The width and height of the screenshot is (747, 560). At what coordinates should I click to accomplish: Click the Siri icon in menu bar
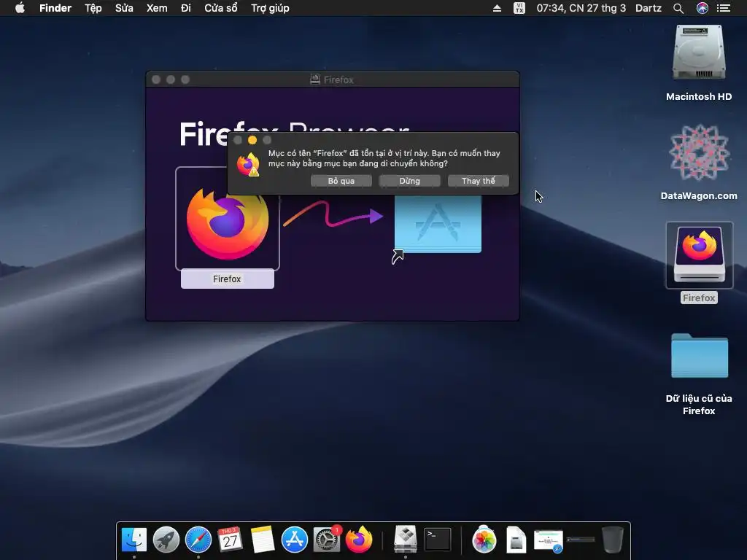pyautogui.click(x=703, y=8)
